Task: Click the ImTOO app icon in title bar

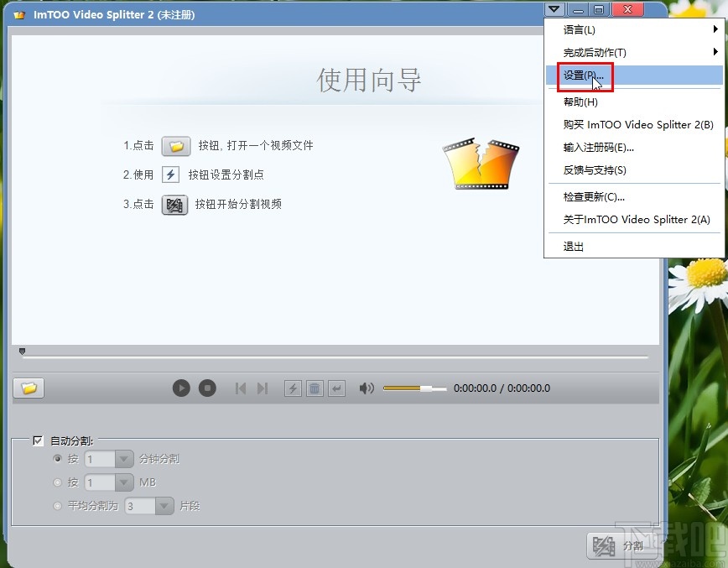Action: tap(19, 15)
